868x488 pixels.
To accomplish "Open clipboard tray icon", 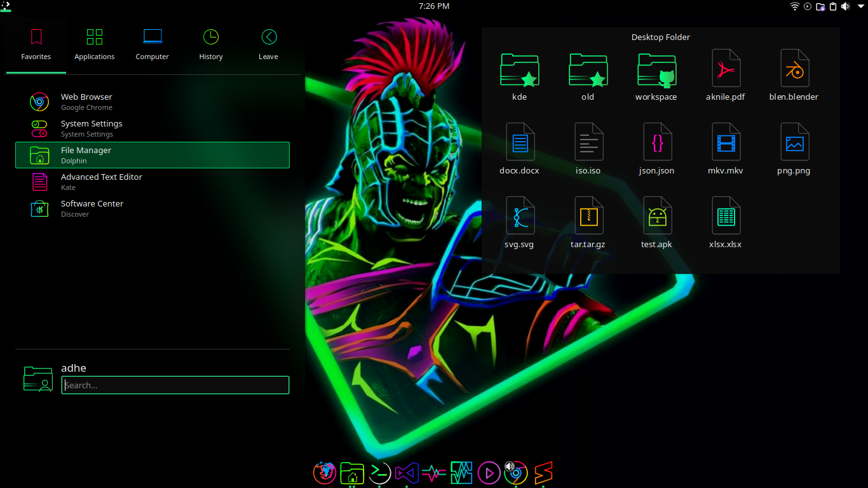I will click(832, 6).
